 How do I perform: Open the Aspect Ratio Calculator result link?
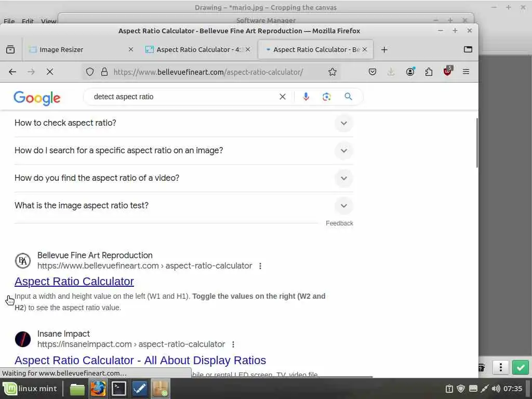tap(74, 281)
